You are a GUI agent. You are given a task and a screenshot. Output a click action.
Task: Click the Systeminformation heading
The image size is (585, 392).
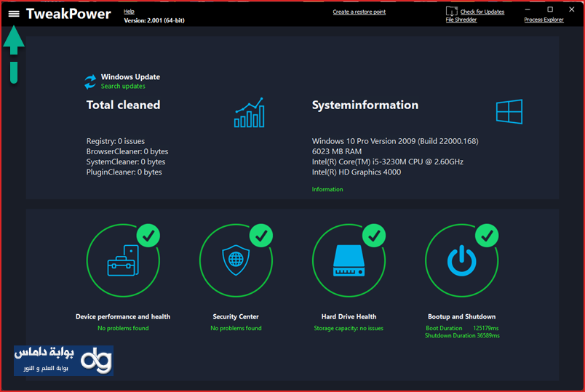(365, 105)
